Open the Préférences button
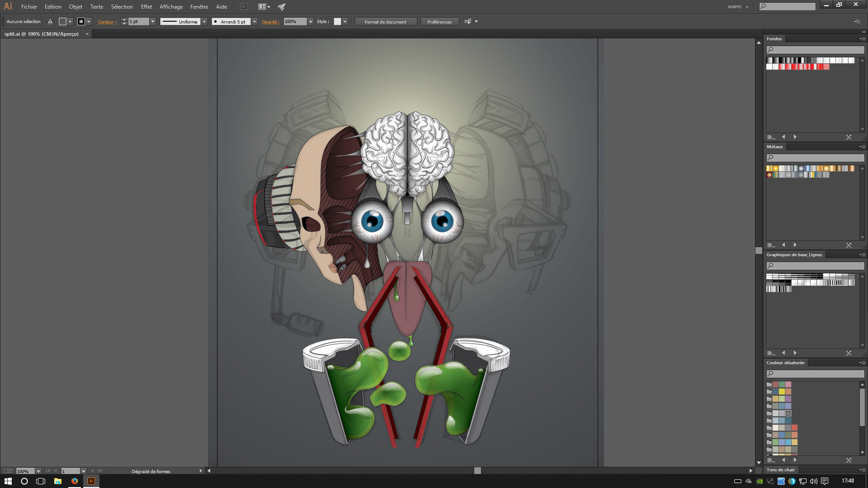The width and height of the screenshot is (868, 488). click(x=439, y=22)
